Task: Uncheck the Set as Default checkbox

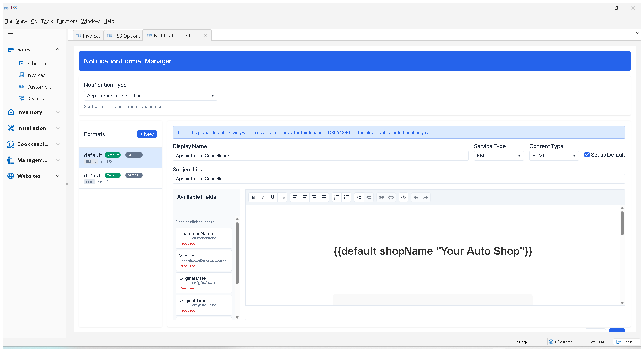Action: click(587, 155)
